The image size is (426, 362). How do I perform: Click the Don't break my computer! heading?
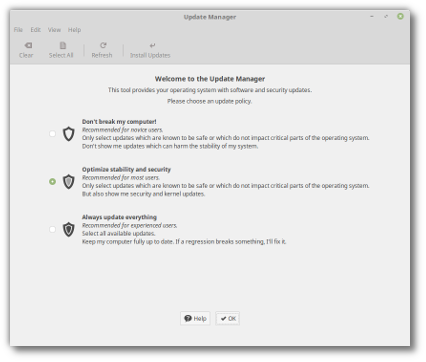click(x=119, y=122)
